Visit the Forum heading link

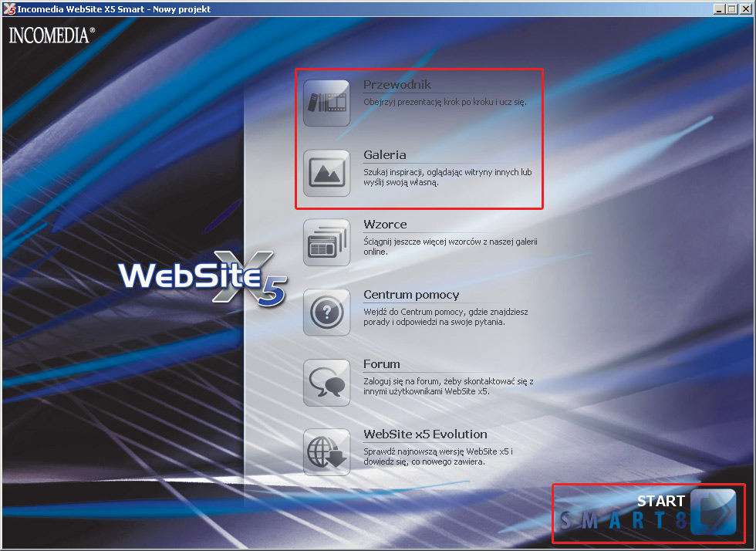click(382, 364)
